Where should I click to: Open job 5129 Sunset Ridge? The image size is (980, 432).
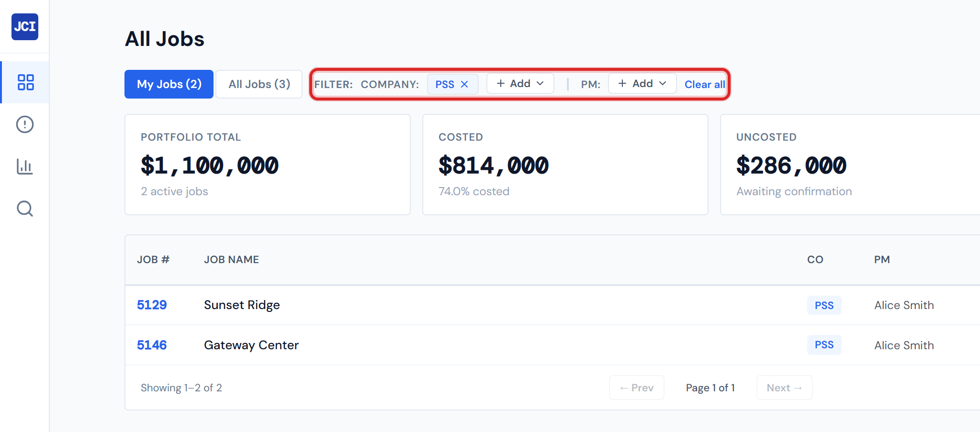pos(151,305)
